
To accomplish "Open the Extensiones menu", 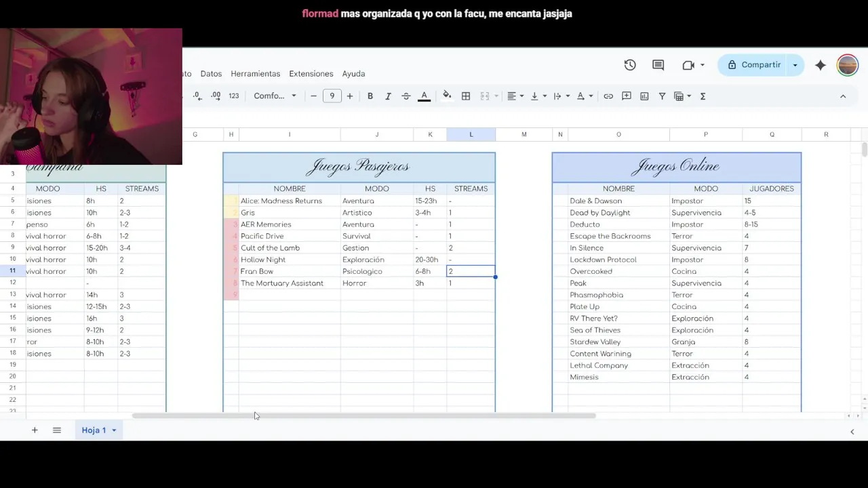I will (x=311, y=73).
